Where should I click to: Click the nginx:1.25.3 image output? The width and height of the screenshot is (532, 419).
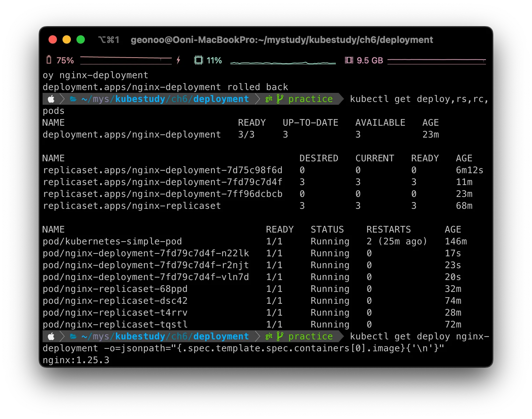pyautogui.click(x=76, y=360)
